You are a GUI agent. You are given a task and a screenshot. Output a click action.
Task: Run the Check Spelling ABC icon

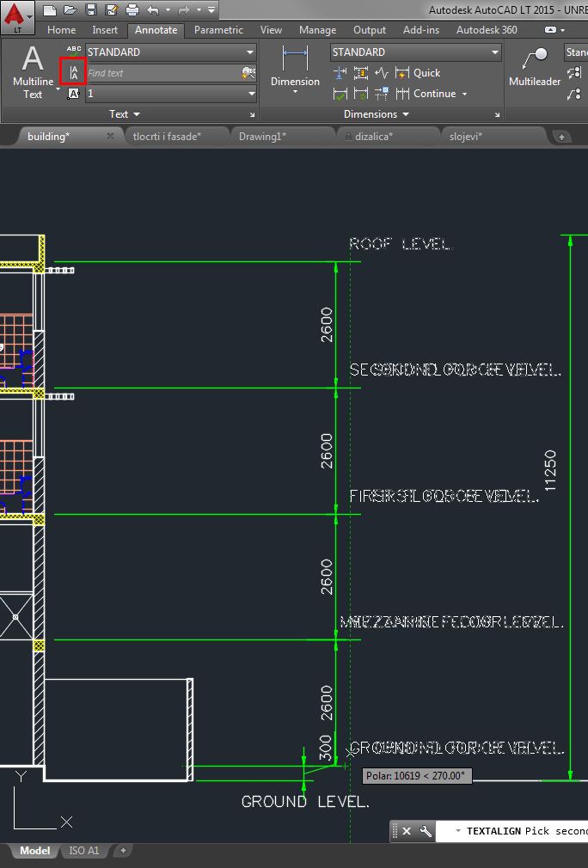click(x=73, y=51)
